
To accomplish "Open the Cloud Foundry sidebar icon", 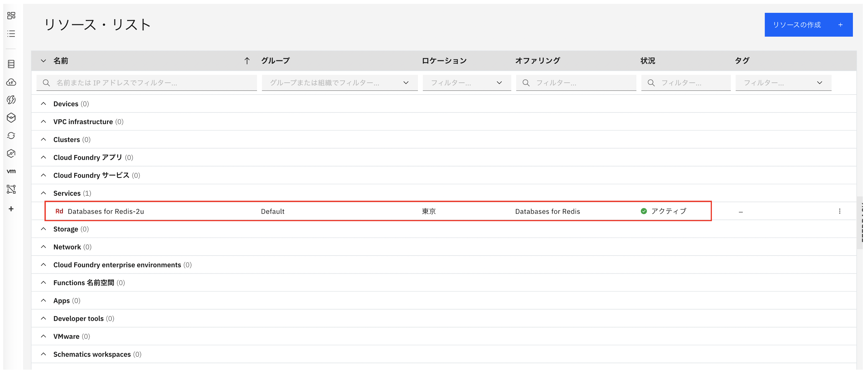I will click(11, 82).
